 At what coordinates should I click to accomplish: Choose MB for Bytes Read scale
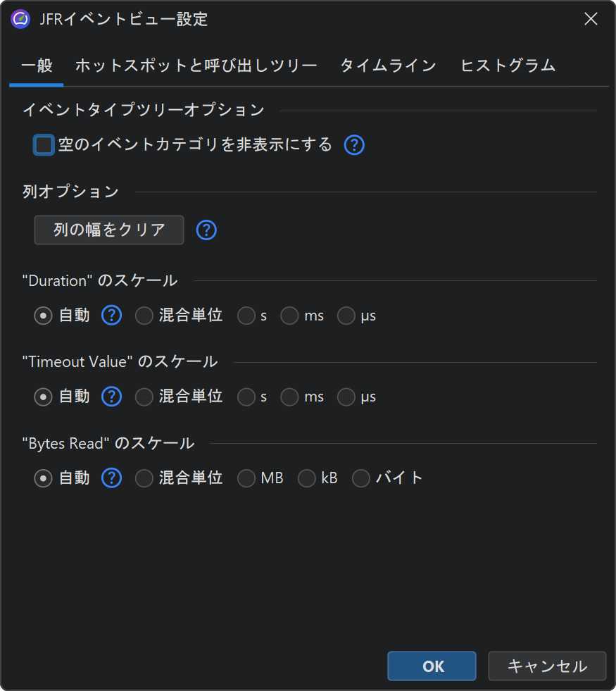pos(246,479)
